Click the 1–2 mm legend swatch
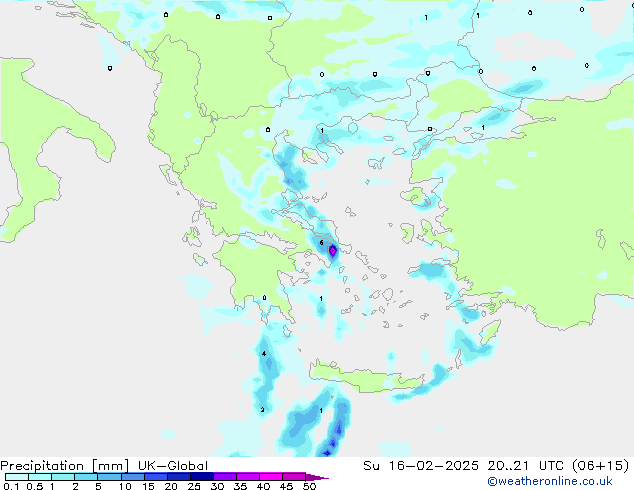Viewport: 634px width, 490px height. 63,477
